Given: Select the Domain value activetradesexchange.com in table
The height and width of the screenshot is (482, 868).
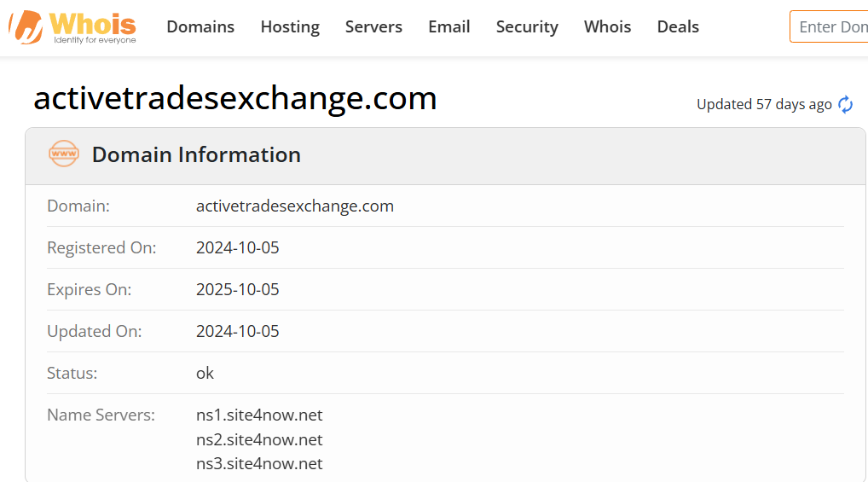Looking at the screenshot, I should coord(294,206).
